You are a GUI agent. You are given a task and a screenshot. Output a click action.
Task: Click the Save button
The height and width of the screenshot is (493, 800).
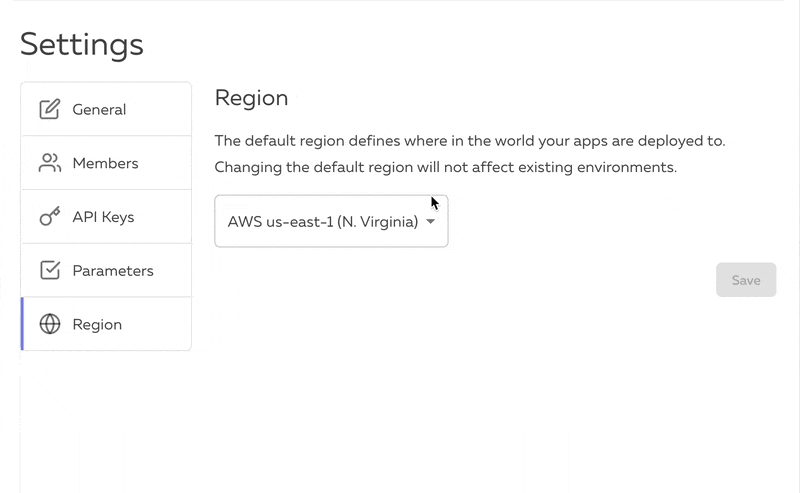(x=746, y=280)
